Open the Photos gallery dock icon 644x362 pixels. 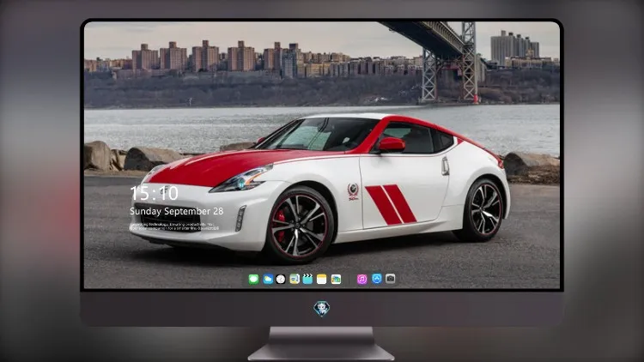(x=336, y=279)
